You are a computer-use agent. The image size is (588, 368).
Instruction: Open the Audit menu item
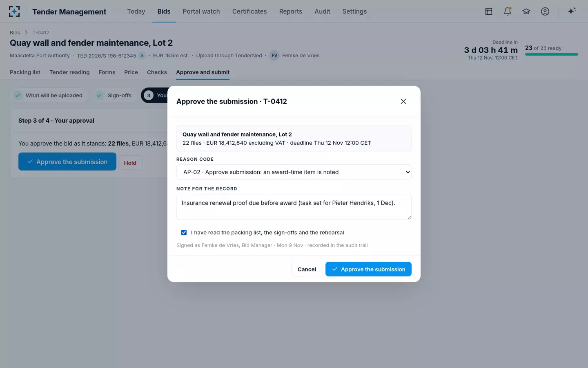click(322, 11)
